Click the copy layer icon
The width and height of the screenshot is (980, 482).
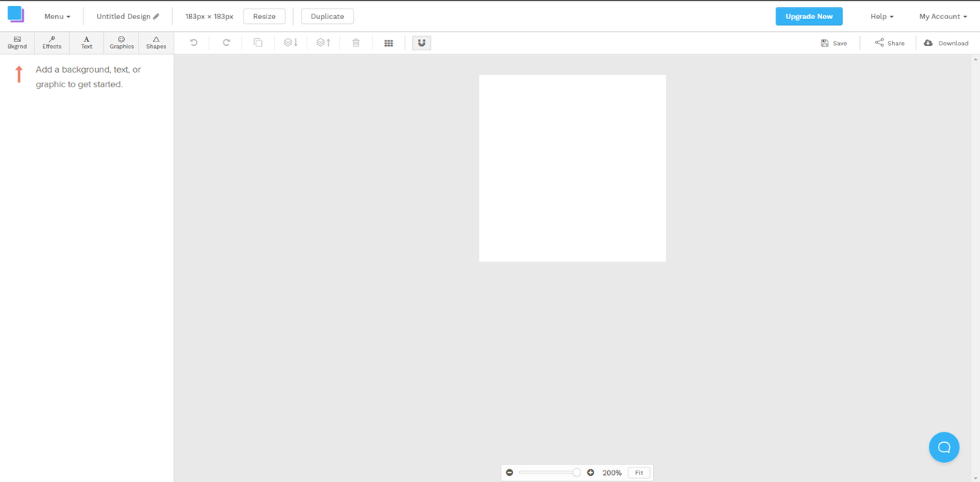tap(258, 43)
